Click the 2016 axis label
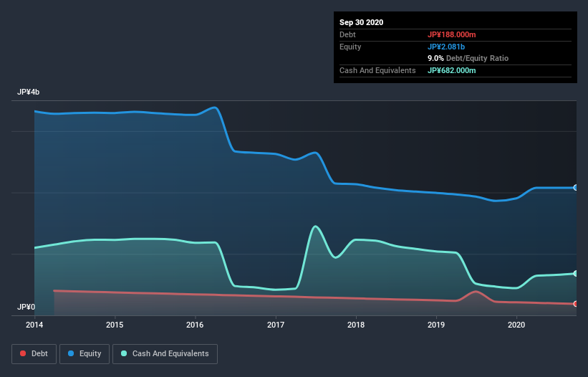Image resolution: width=588 pixels, height=377 pixels. coord(195,325)
